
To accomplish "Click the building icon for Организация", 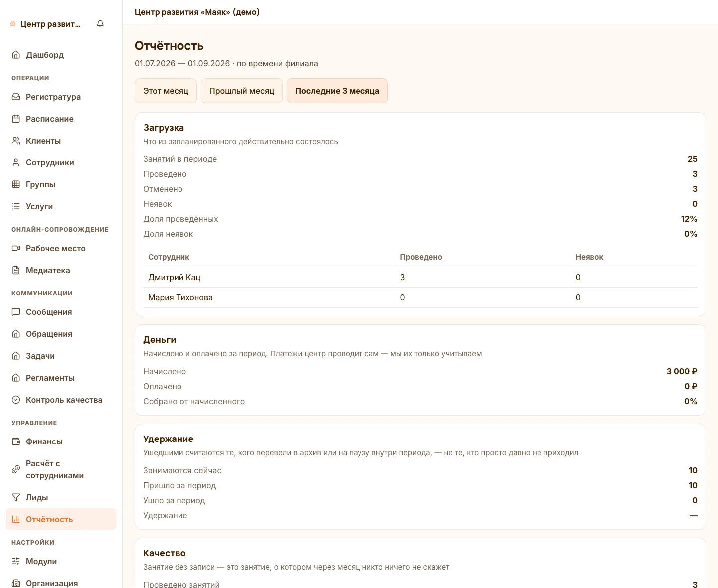I will coord(16,583).
